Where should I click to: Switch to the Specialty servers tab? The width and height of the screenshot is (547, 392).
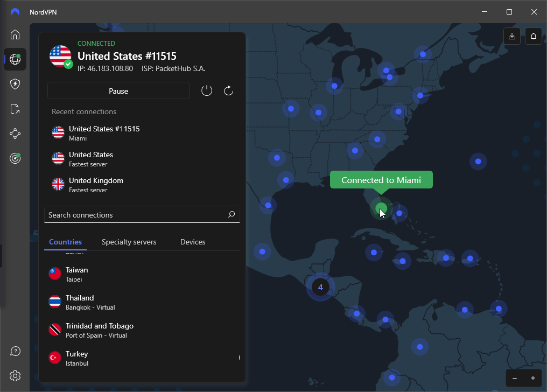click(x=129, y=242)
